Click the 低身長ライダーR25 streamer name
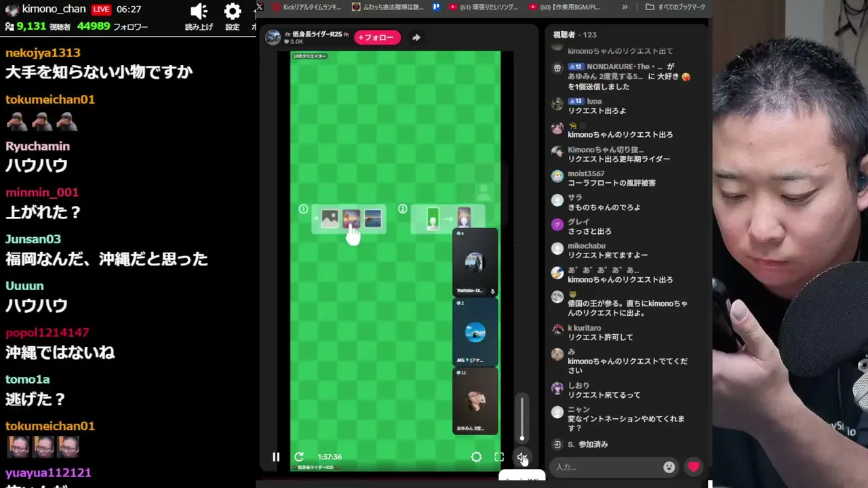868x488 pixels. pyautogui.click(x=317, y=34)
